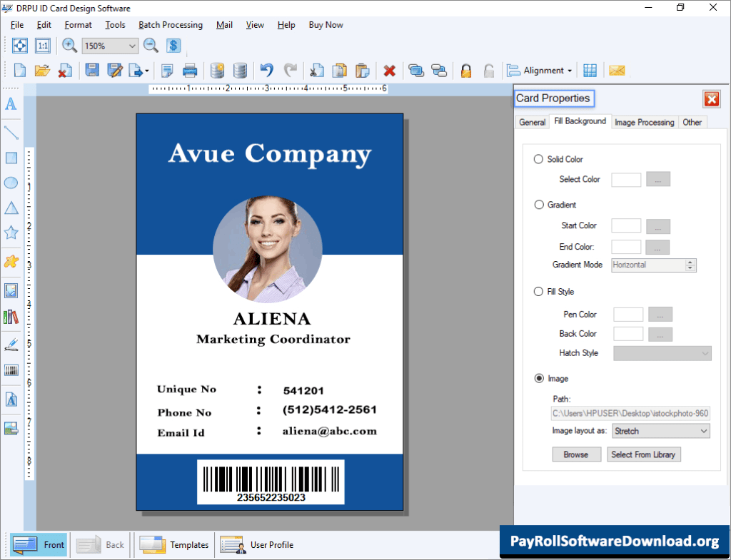
Task: Open the database connection icon
Action: pos(218,70)
